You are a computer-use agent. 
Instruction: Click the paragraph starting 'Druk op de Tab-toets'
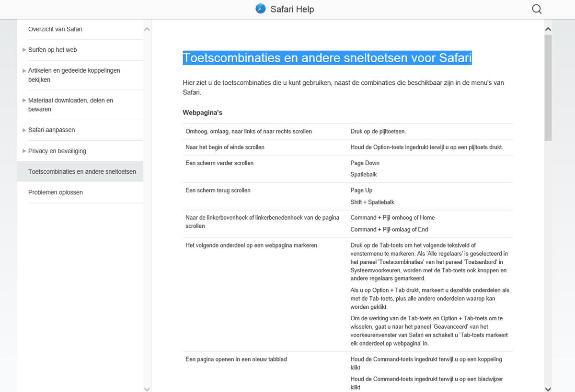click(429, 262)
